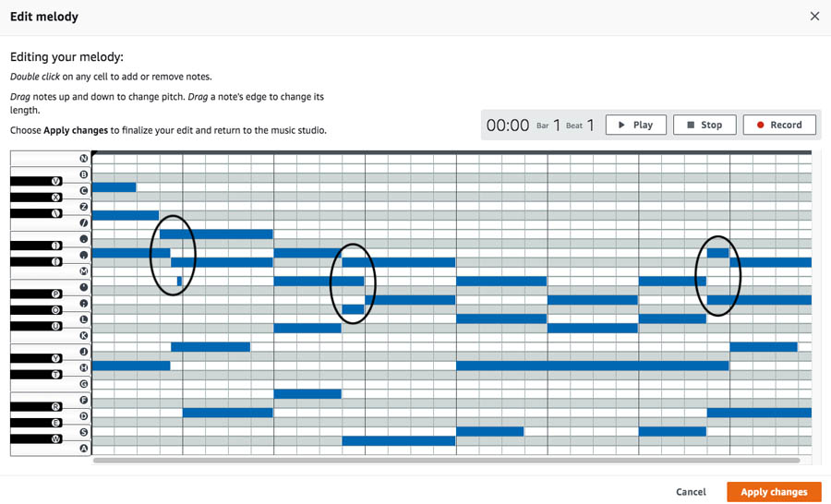Tap the white piano key labeled A
831x504 pixels.
click(x=51, y=449)
